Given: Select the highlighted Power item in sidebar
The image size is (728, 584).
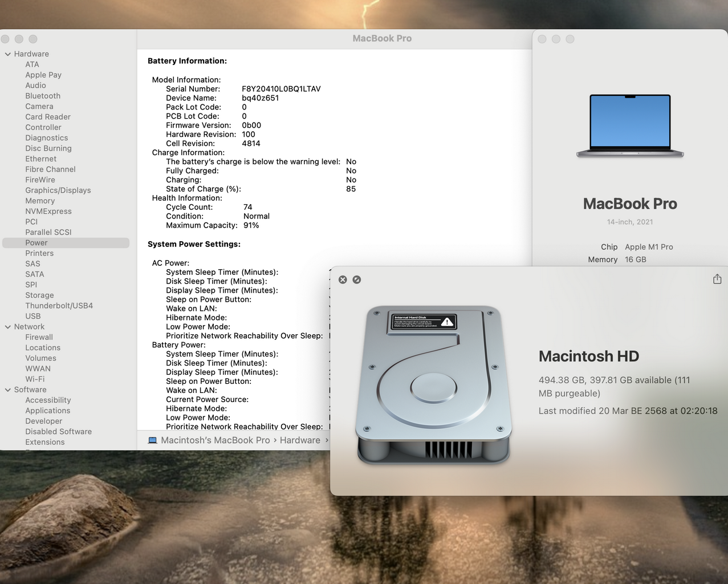Looking at the screenshot, I should (66, 243).
